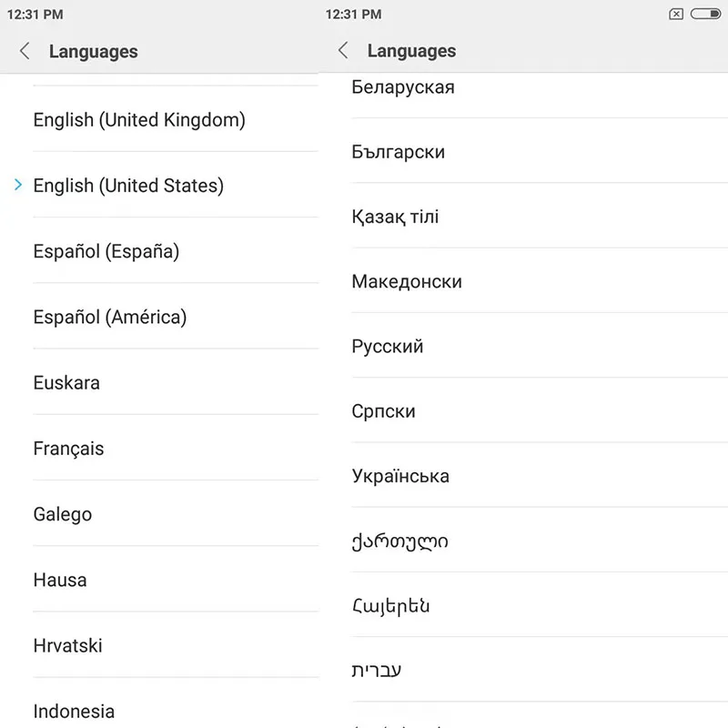Select Hrvatski from the language list

pyautogui.click(x=67, y=645)
